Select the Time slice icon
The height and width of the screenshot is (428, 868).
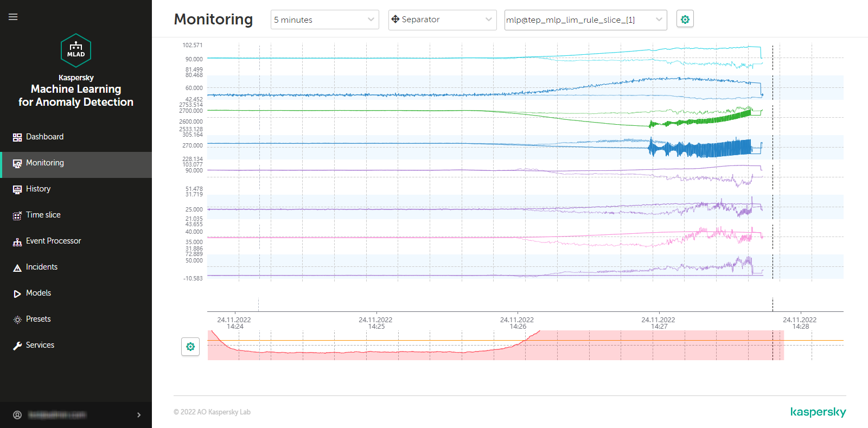[17, 215]
